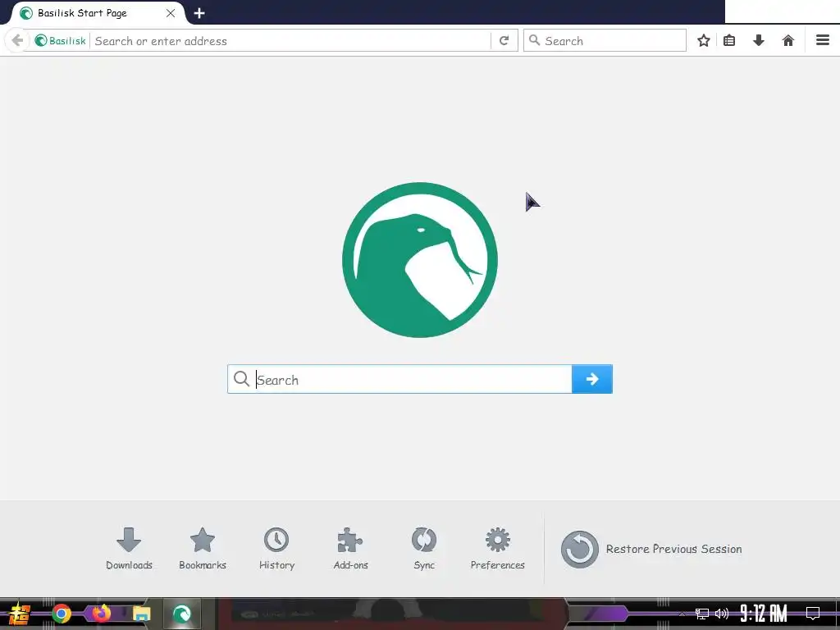Click Restore Previous Session
The image size is (840, 630).
[x=651, y=549]
